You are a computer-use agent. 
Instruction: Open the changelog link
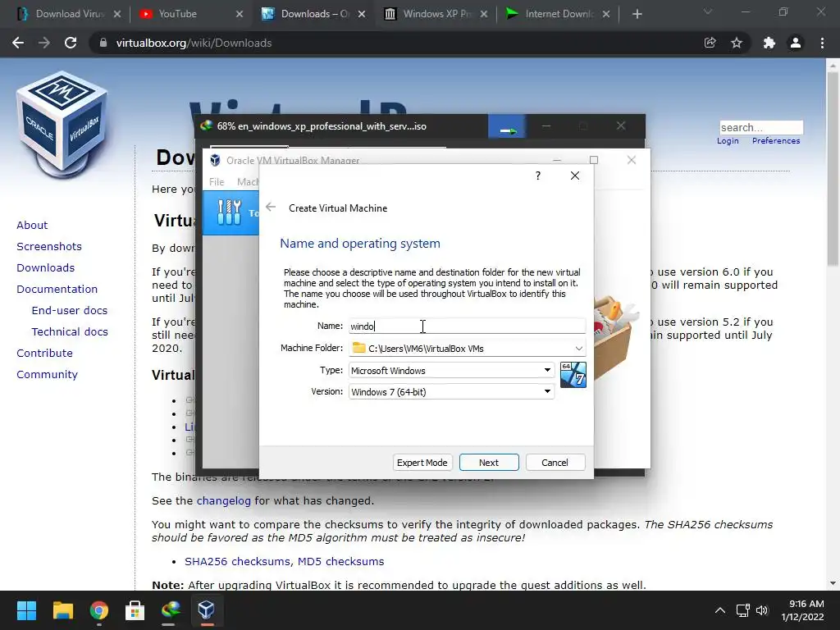pos(223,500)
